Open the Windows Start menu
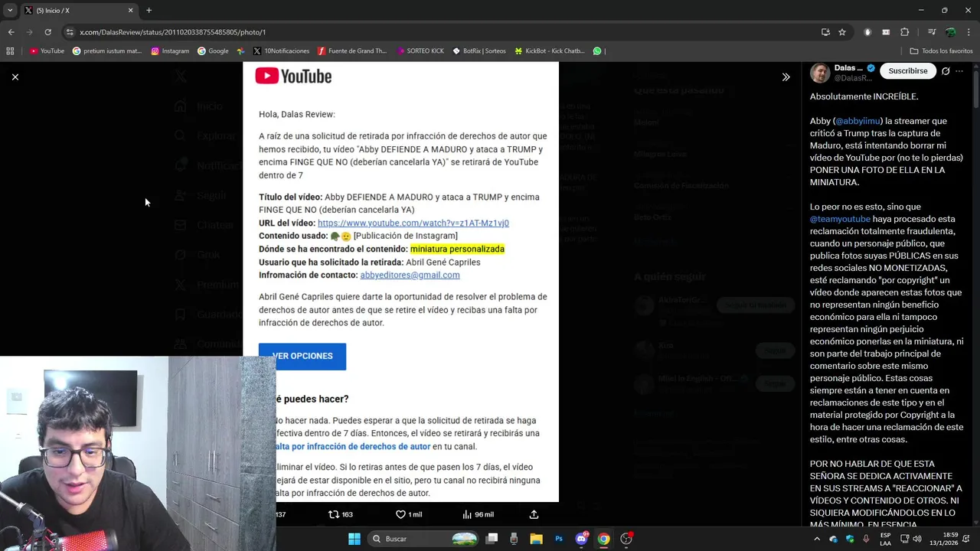 354,539
